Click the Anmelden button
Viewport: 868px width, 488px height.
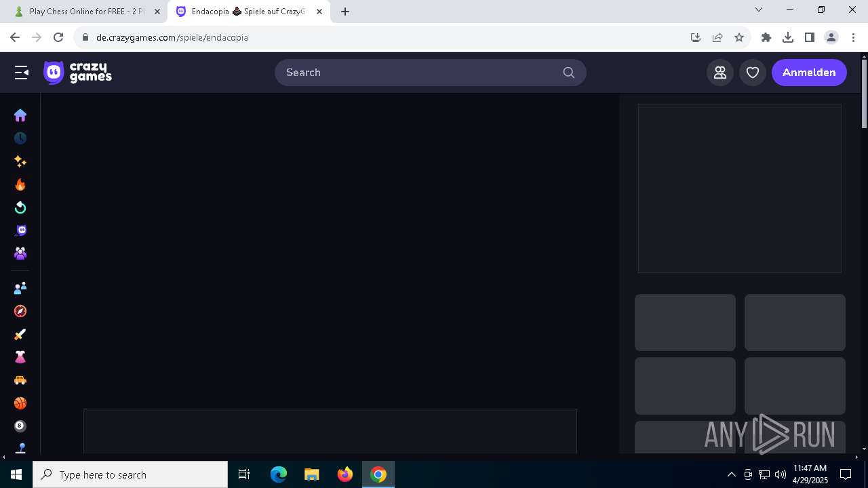point(809,73)
